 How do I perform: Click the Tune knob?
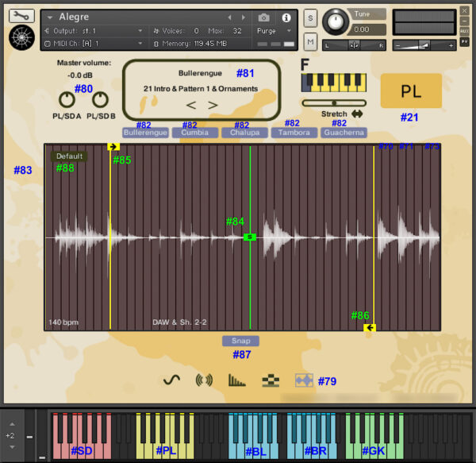click(x=336, y=21)
